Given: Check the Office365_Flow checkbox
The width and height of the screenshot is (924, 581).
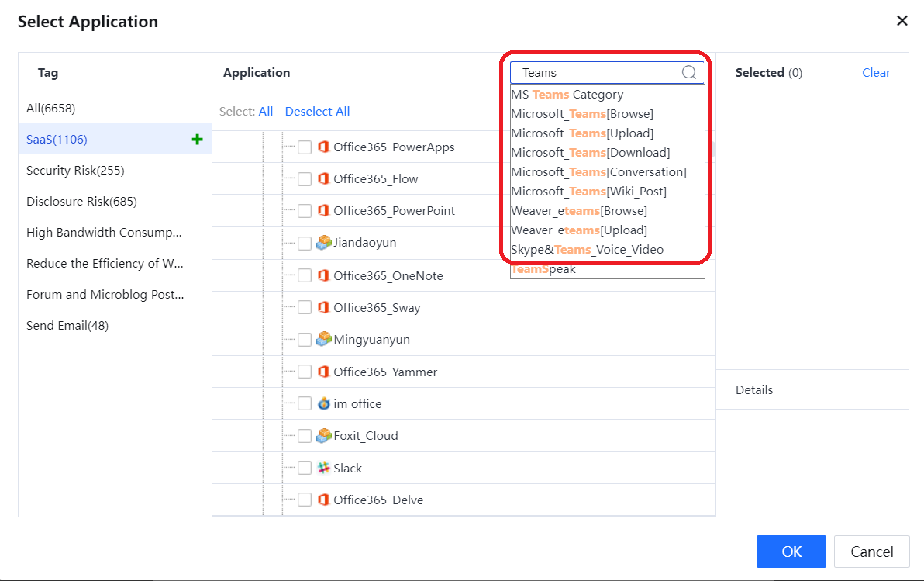Looking at the screenshot, I should pos(305,178).
